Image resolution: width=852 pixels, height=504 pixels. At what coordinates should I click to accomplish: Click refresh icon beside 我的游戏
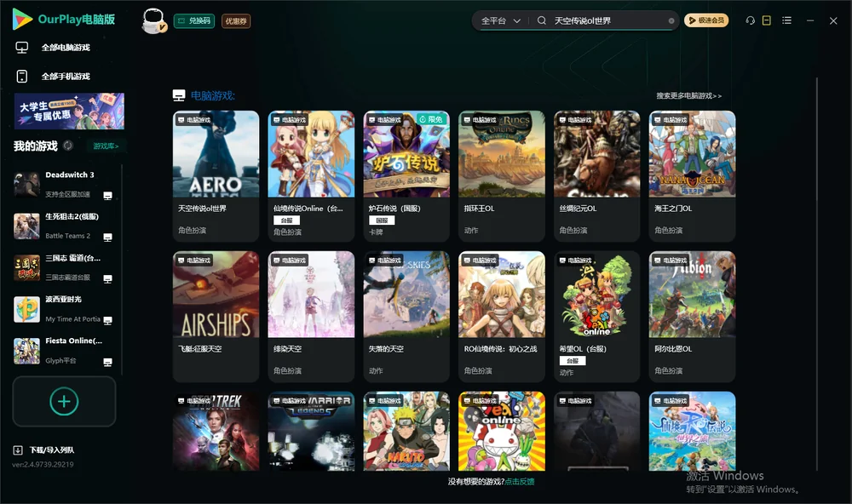[x=68, y=146]
